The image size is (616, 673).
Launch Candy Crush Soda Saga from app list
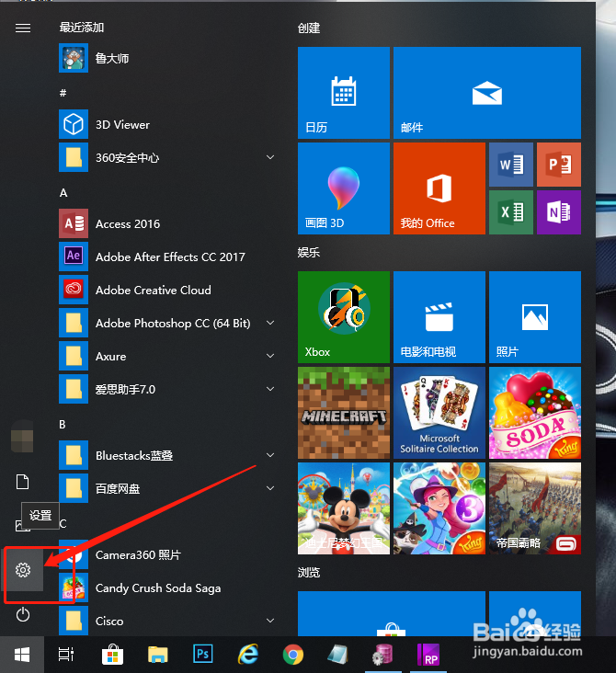click(x=167, y=587)
